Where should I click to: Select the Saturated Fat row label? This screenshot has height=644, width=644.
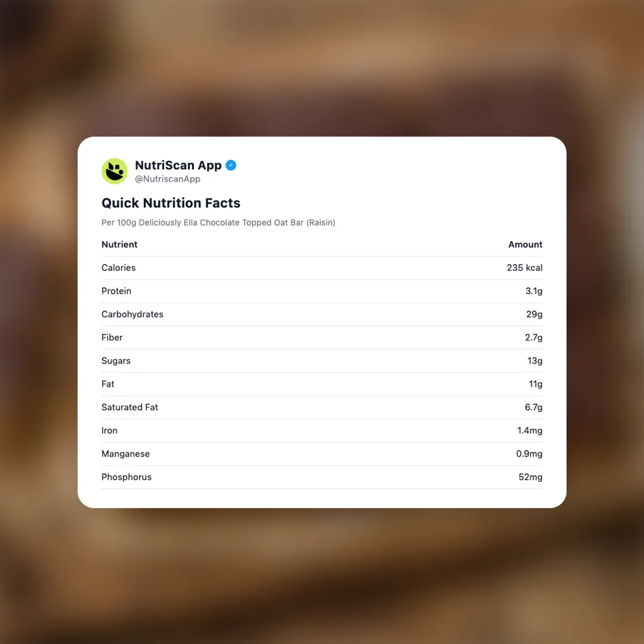click(129, 407)
